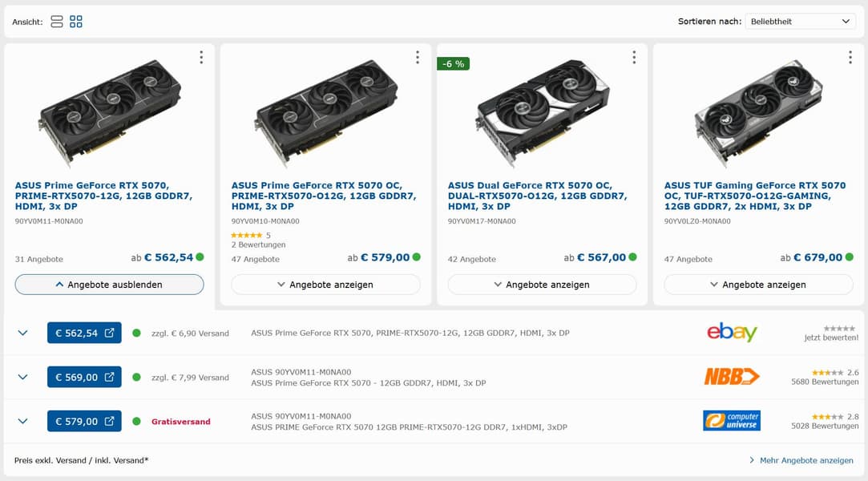Image resolution: width=868 pixels, height=481 pixels.
Task: Collapse offers with Angebote ausblenden
Action: click(109, 285)
